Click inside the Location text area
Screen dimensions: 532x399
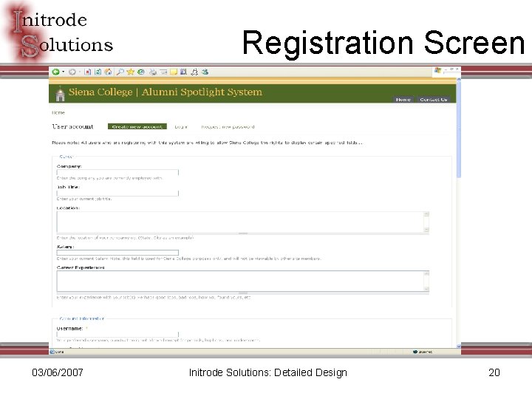click(x=240, y=222)
